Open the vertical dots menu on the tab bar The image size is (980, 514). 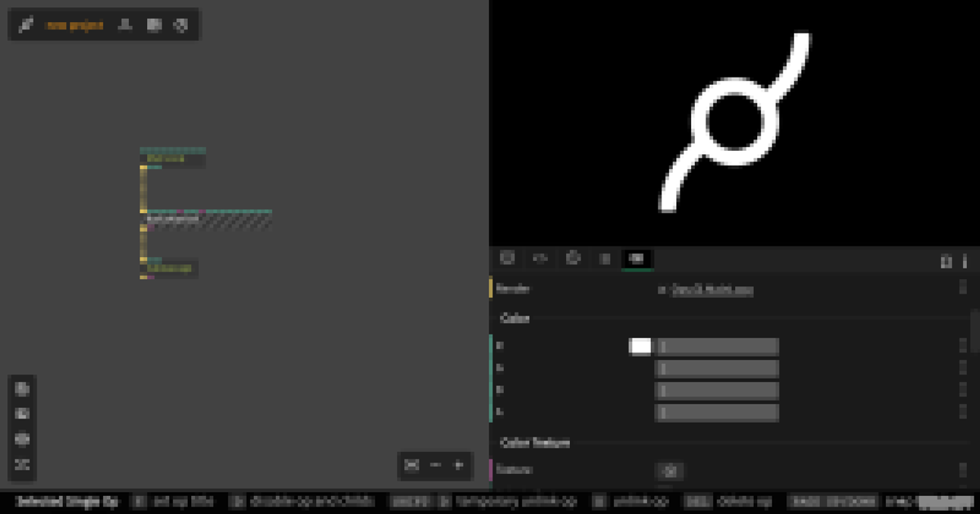(965, 261)
